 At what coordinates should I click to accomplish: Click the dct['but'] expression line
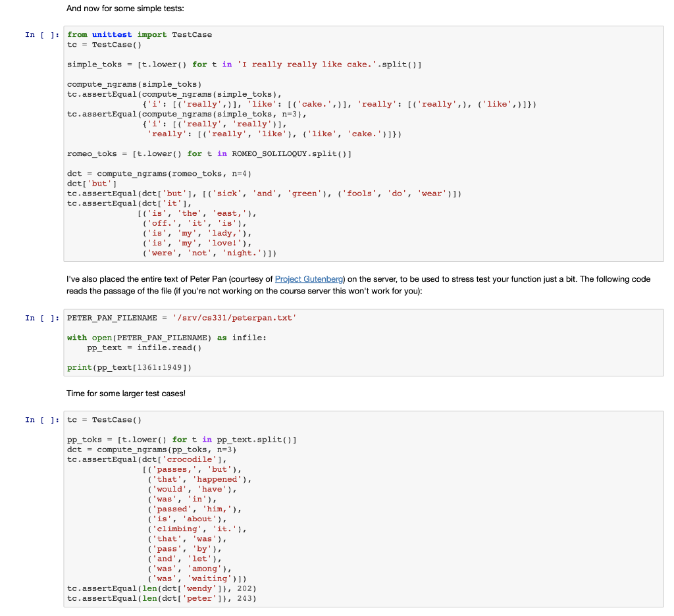pyautogui.click(x=84, y=183)
